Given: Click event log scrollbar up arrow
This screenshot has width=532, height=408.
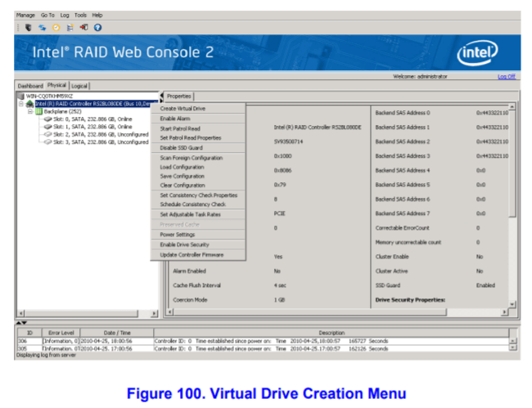Looking at the screenshot, I should (513, 341).
